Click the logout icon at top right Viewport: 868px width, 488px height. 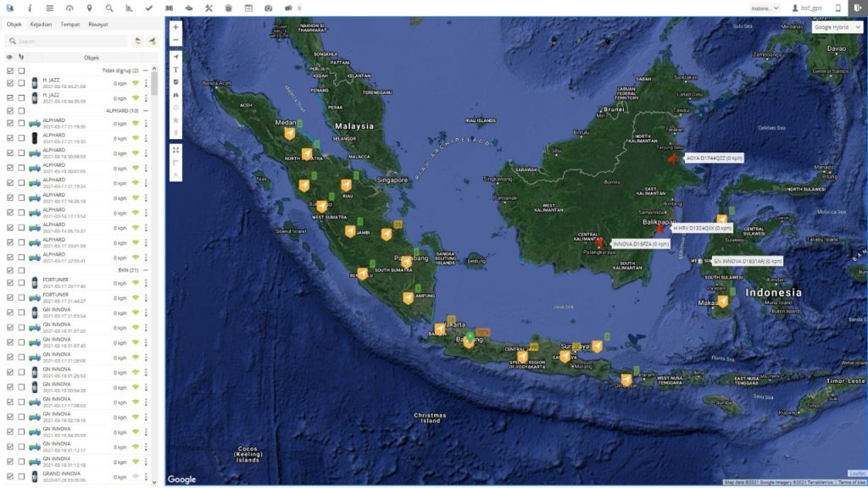pyautogui.click(x=857, y=8)
